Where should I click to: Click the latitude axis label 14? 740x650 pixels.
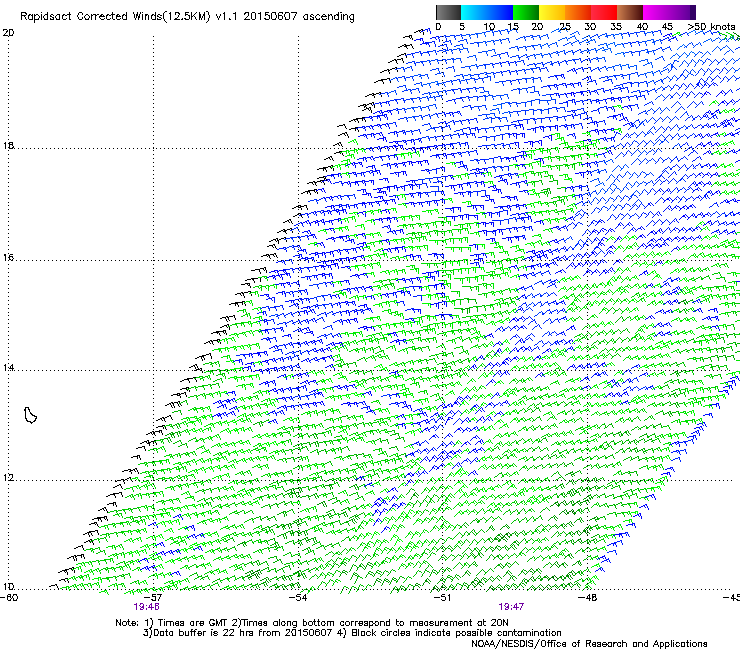tap(8, 368)
